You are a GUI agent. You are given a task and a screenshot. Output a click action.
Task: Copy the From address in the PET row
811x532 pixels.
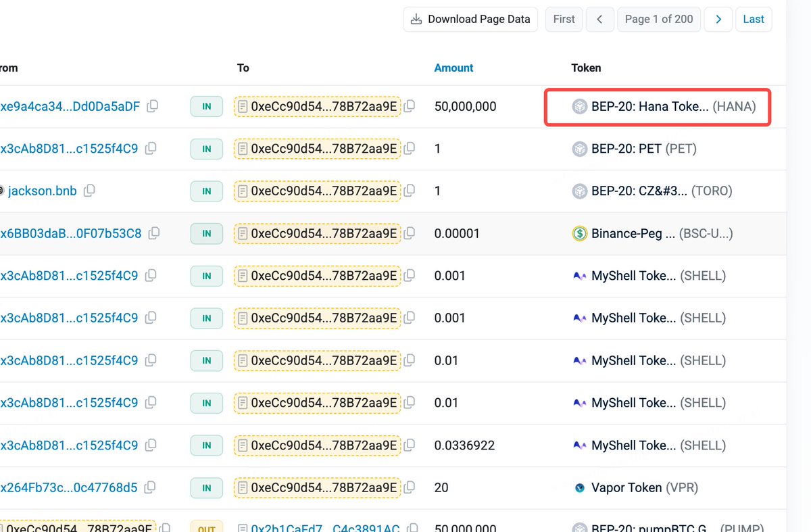point(151,148)
